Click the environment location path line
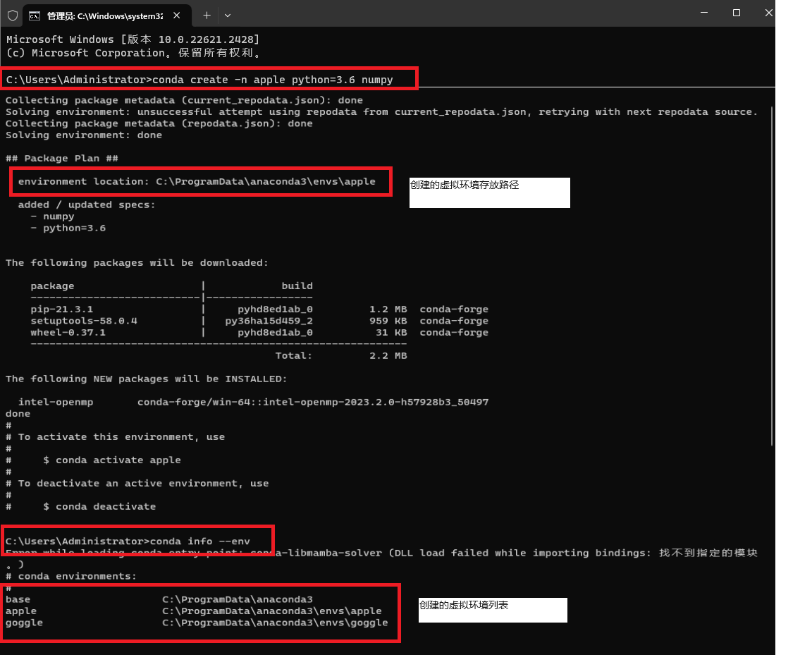 (197, 181)
